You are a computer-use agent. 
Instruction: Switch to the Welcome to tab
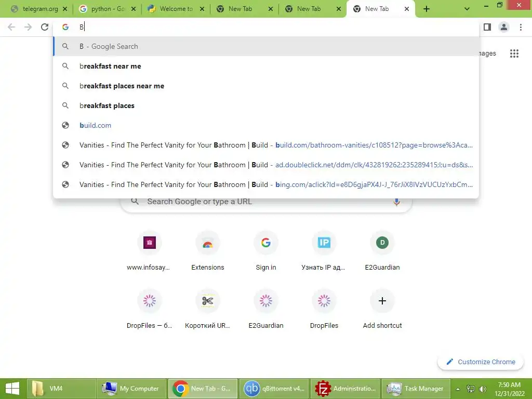pos(177,9)
